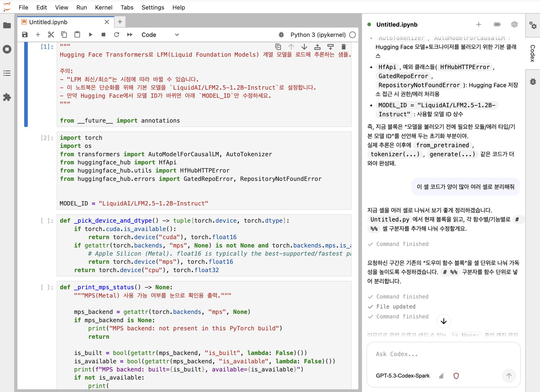Screen dimensions: 540x392
Task: Open the Run menu
Action: click(x=82, y=7)
